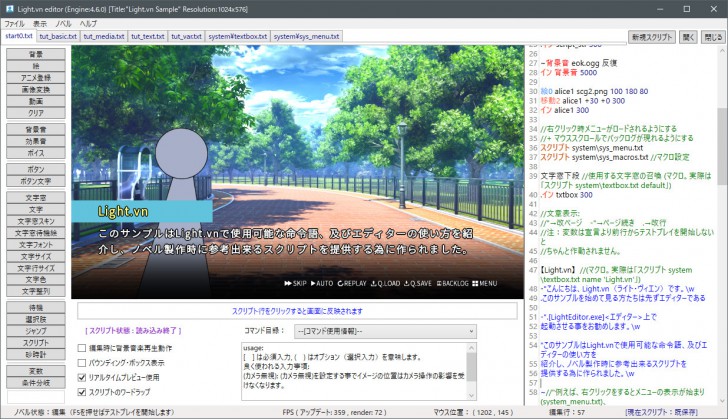The height and width of the screenshot is (419, 728).
Task: Click the 変数 command button
Action: click(36, 371)
